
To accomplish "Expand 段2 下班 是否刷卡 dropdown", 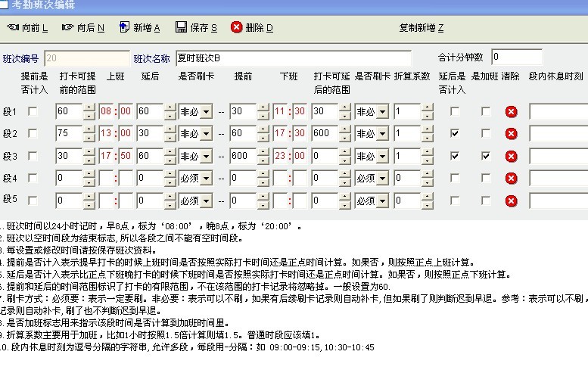I will click(382, 134).
